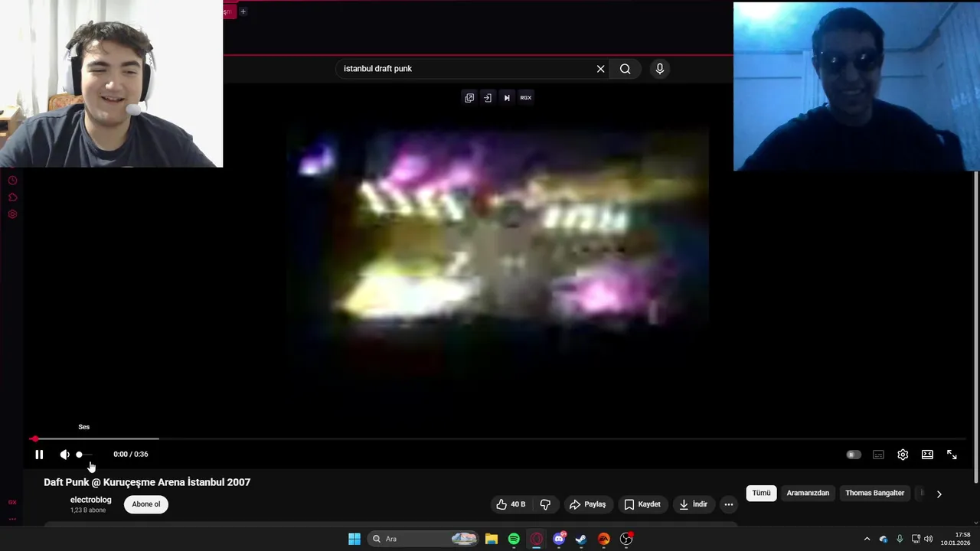Click the microphone tray icon
This screenshot has height=551, width=980.
[x=900, y=539]
